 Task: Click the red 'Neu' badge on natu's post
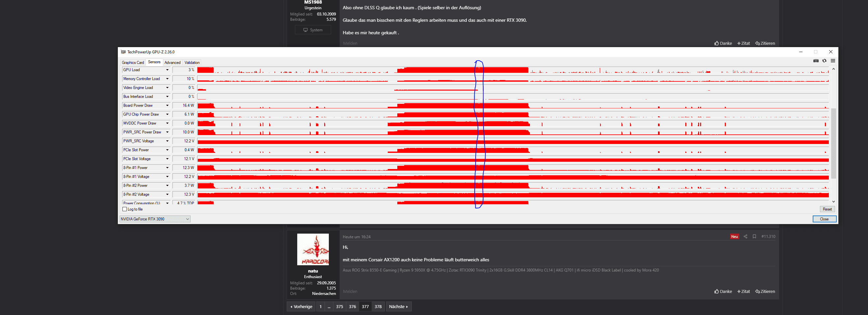click(735, 237)
